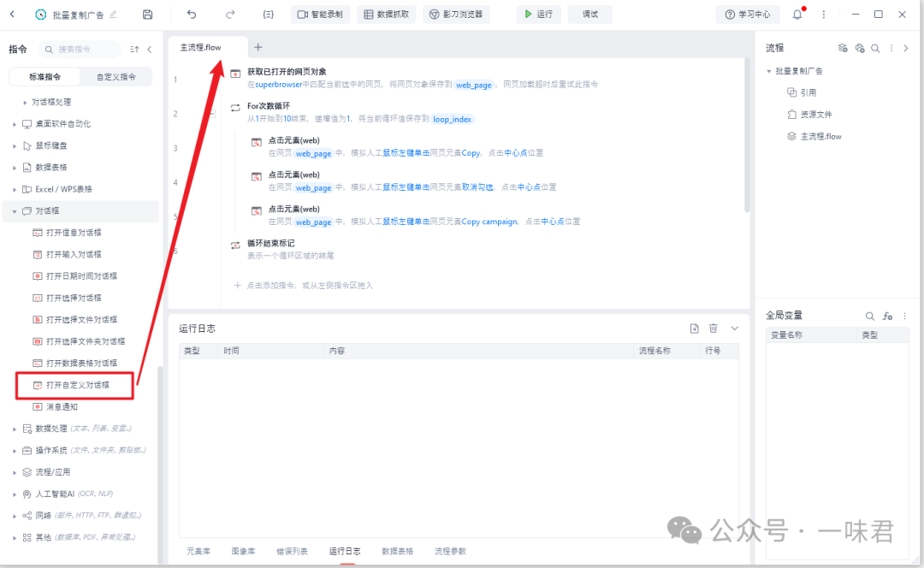Open the search icon in the 流程 panel
The image size is (924, 568).
pos(874,48)
